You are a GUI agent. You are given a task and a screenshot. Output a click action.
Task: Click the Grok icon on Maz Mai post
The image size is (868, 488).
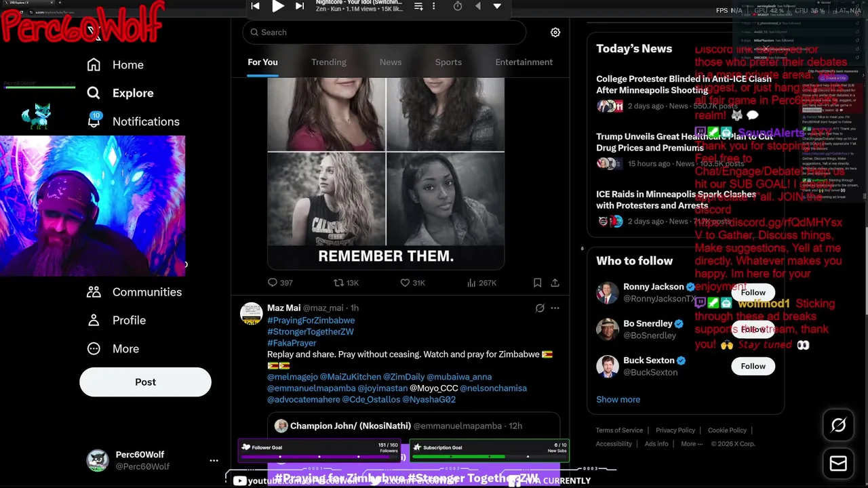540,308
